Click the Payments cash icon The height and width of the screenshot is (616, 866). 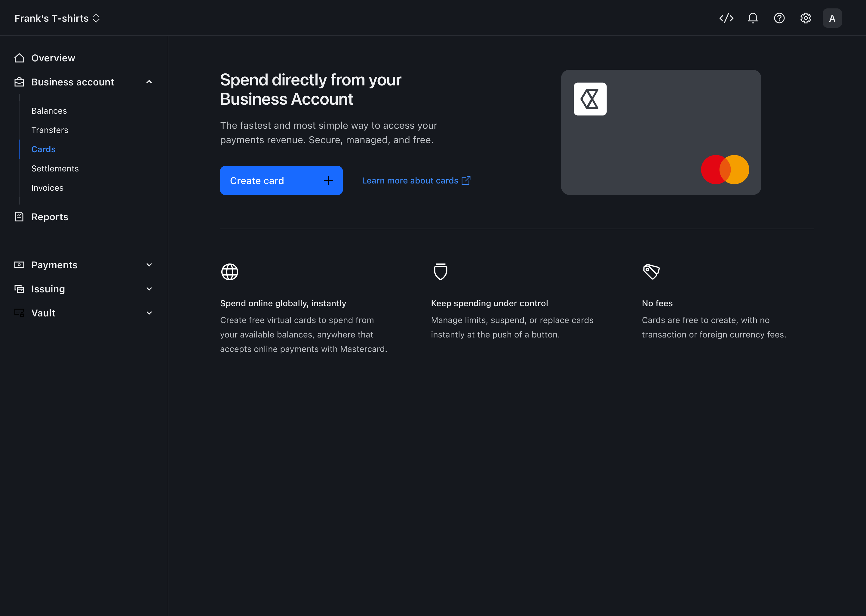[x=19, y=265]
